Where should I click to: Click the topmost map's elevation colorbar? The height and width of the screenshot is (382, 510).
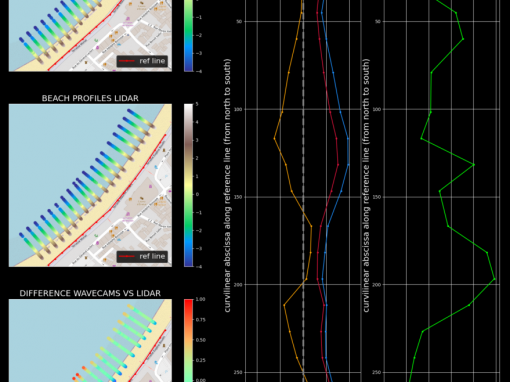pyautogui.click(x=189, y=35)
